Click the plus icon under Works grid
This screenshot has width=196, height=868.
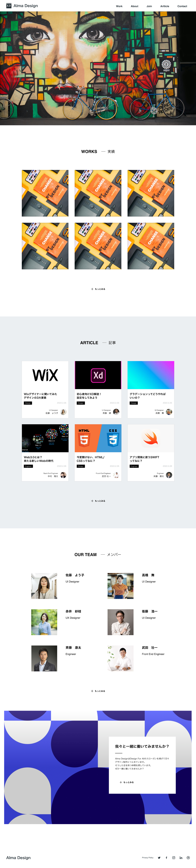[x=92, y=289]
